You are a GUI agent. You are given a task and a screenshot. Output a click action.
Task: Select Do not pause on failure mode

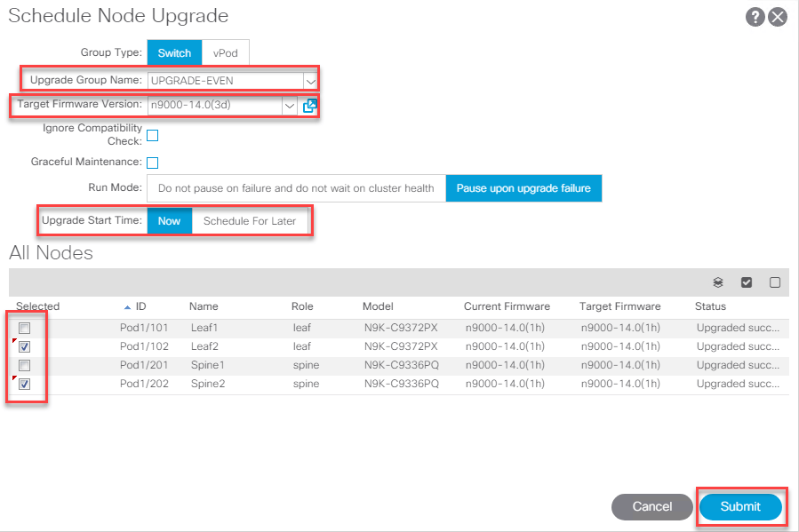[x=296, y=188]
